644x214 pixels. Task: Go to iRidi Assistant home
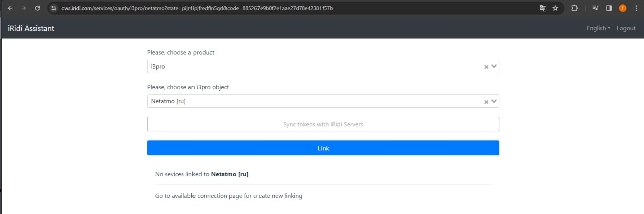pyautogui.click(x=31, y=28)
